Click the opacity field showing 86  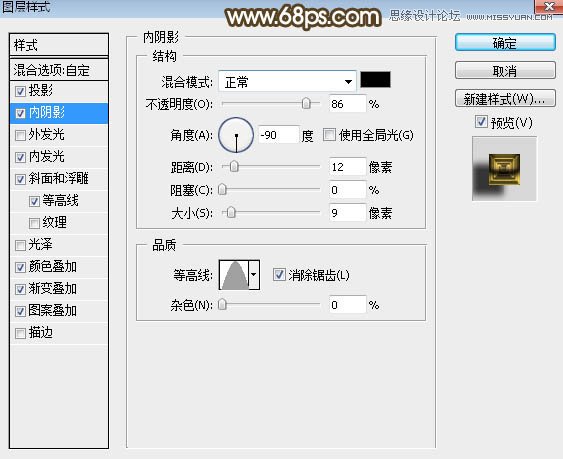pos(347,104)
